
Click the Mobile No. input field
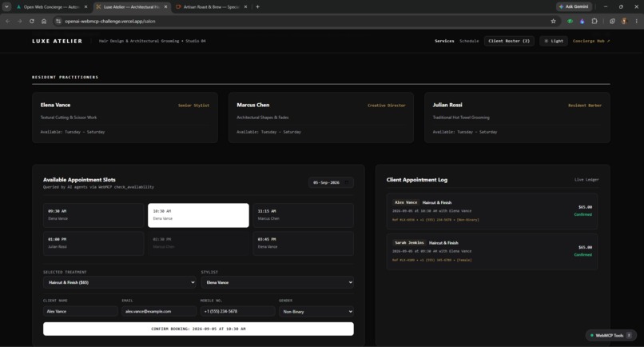238,312
